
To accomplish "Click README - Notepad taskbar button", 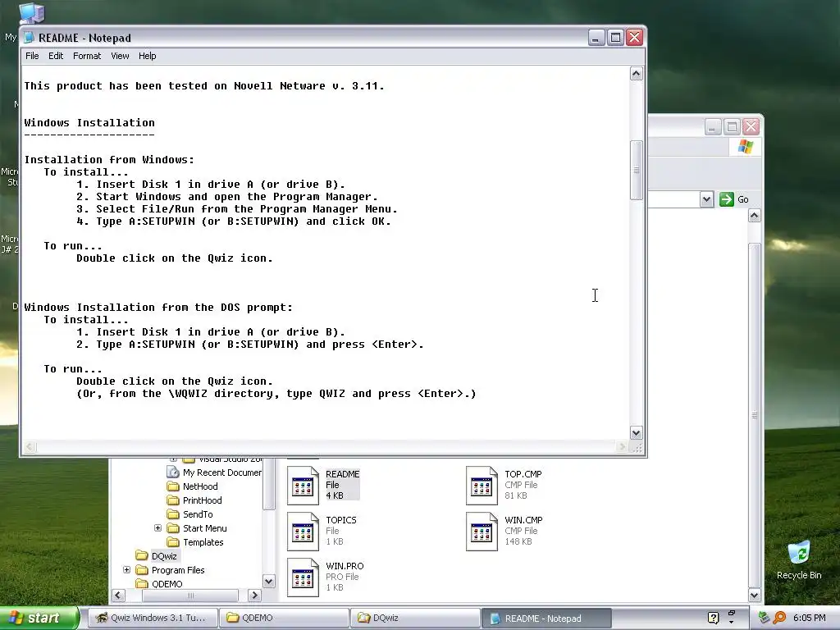I will point(546,619).
